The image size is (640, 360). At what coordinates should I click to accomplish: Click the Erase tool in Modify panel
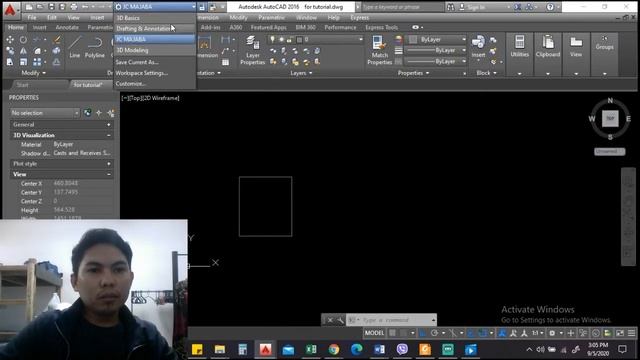[57, 40]
